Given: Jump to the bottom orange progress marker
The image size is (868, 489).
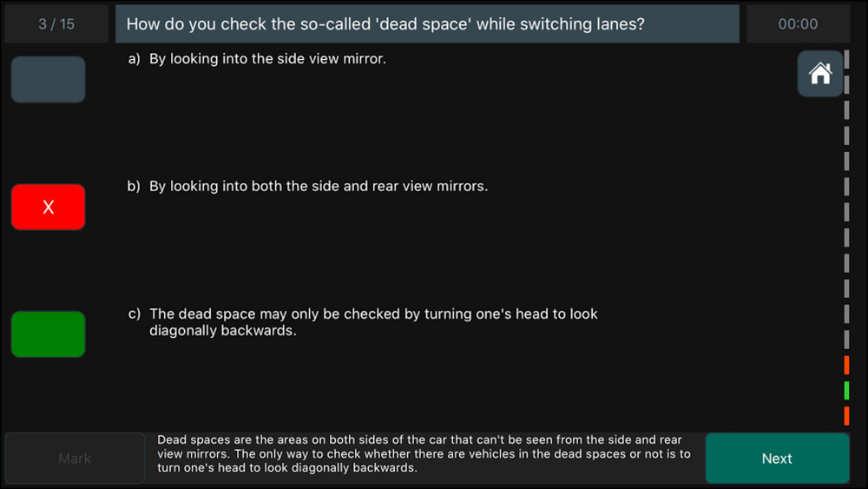Looking at the screenshot, I should [x=846, y=416].
